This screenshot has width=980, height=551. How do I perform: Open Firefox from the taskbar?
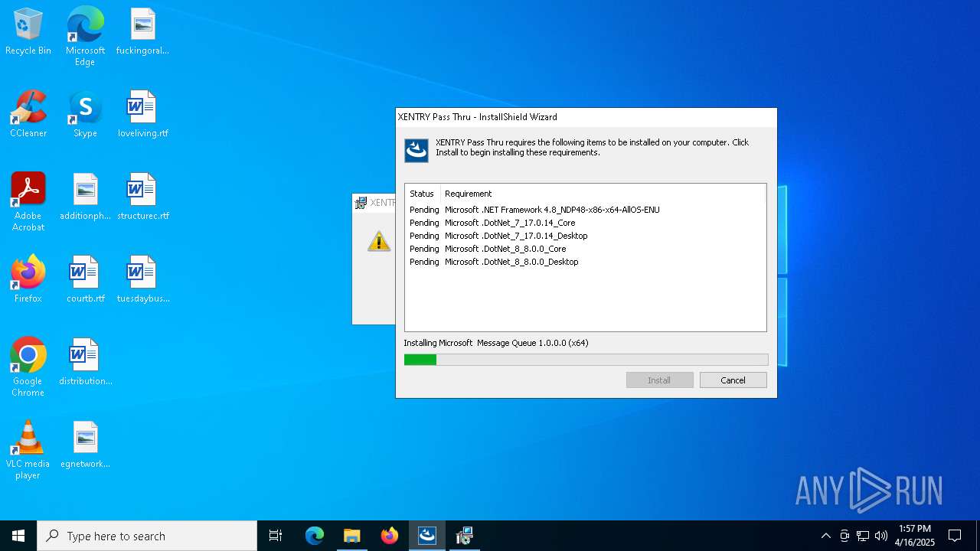click(389, 536)
